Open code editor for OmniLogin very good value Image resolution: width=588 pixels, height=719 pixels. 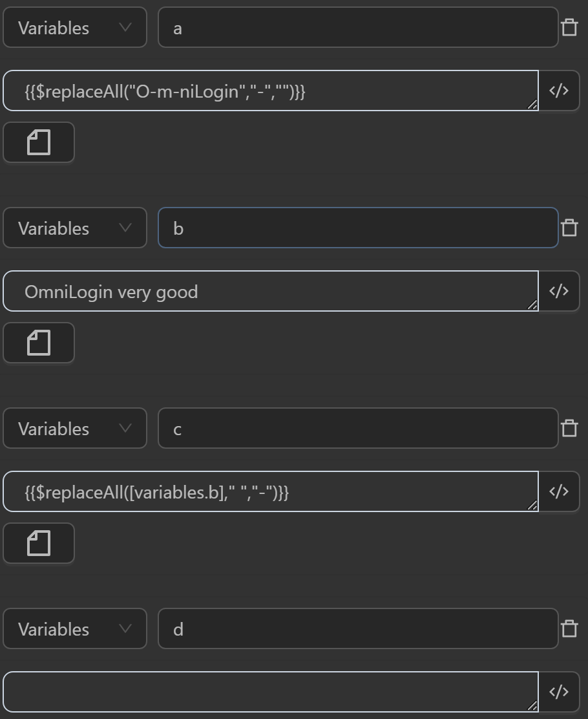pyautogui.click(x=559, y=291)
